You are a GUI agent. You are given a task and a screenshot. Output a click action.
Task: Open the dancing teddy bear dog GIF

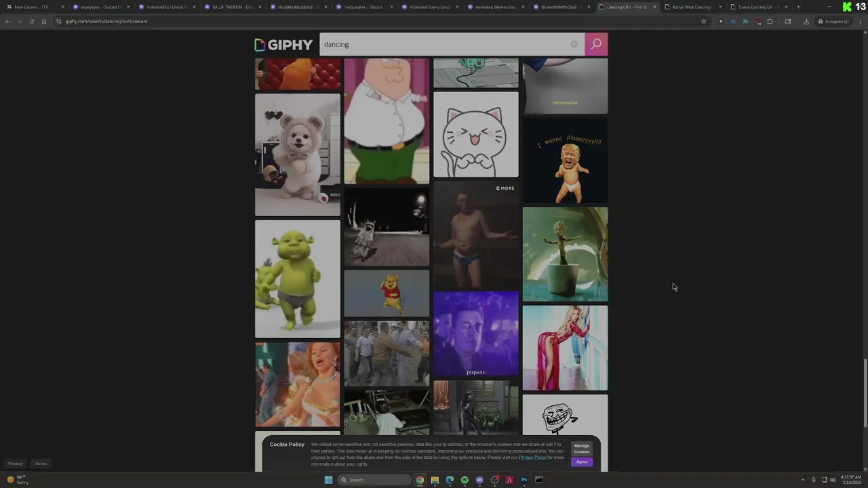(298, 155)
